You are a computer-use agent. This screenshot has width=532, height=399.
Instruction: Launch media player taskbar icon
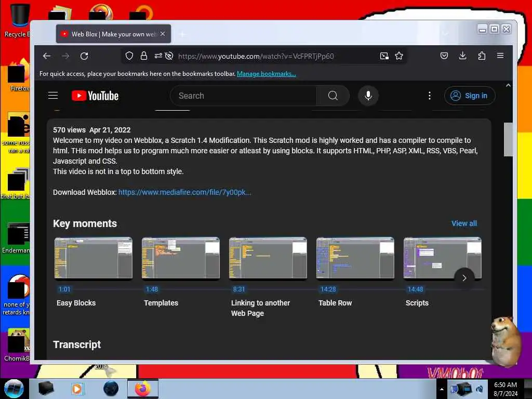pyautogui.click(x=77, y=389)
